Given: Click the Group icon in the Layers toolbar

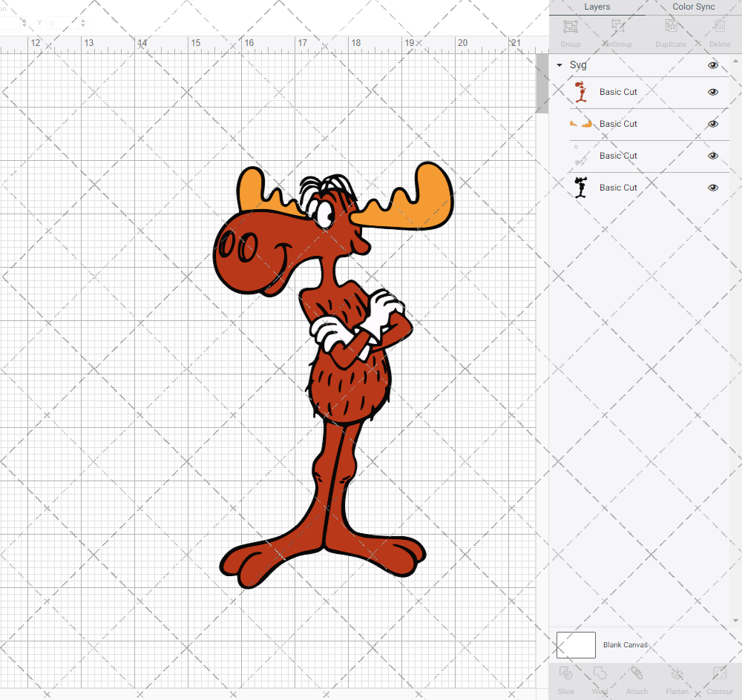Looking at the screenshot, I should (570, 27).
